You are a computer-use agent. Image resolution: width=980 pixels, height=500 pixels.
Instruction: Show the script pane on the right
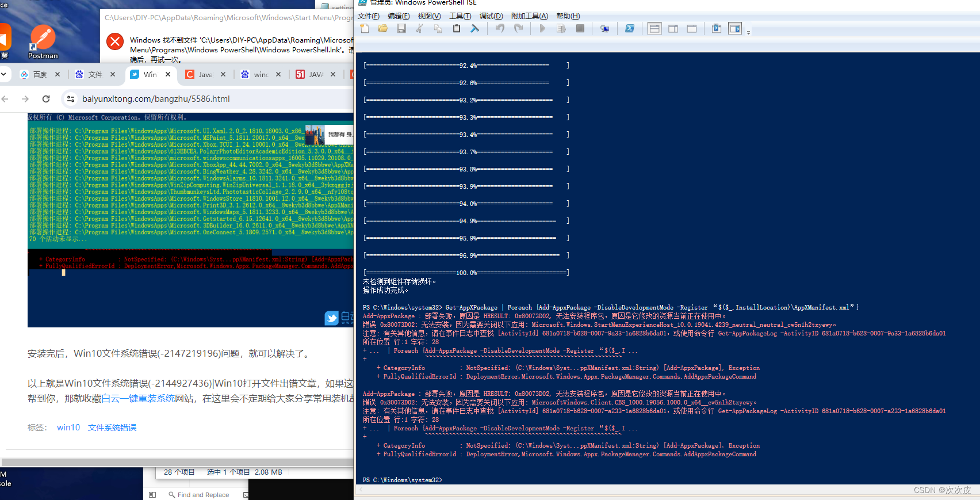pos(673,29)
